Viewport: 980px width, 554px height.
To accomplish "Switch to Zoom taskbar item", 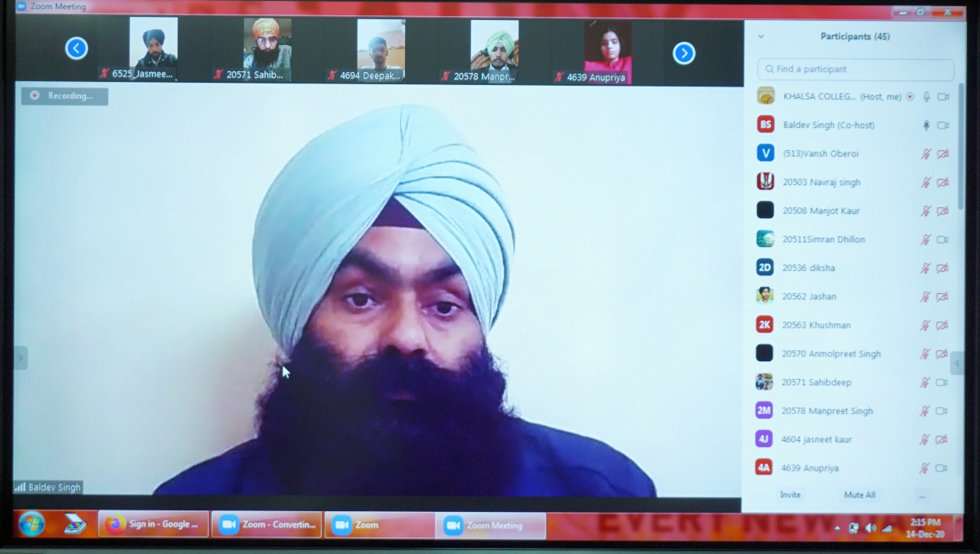I will 380,525.
